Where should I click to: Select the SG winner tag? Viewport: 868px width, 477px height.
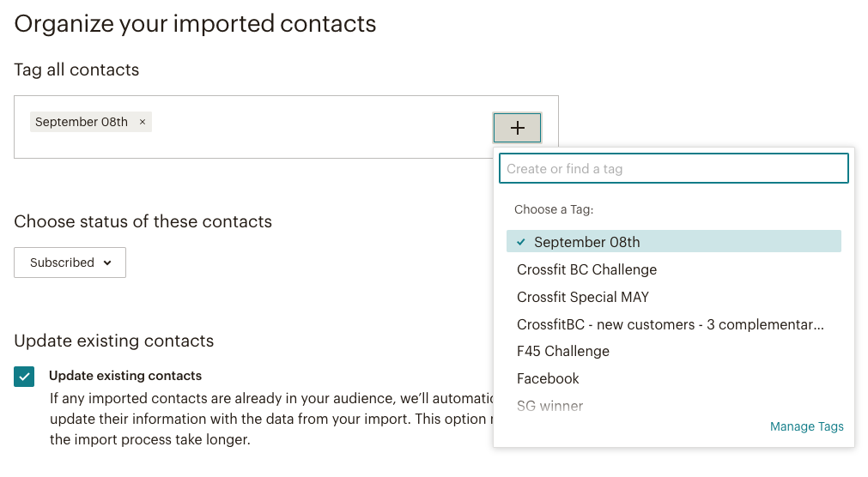pyautogui.click(x=549, y=406)
